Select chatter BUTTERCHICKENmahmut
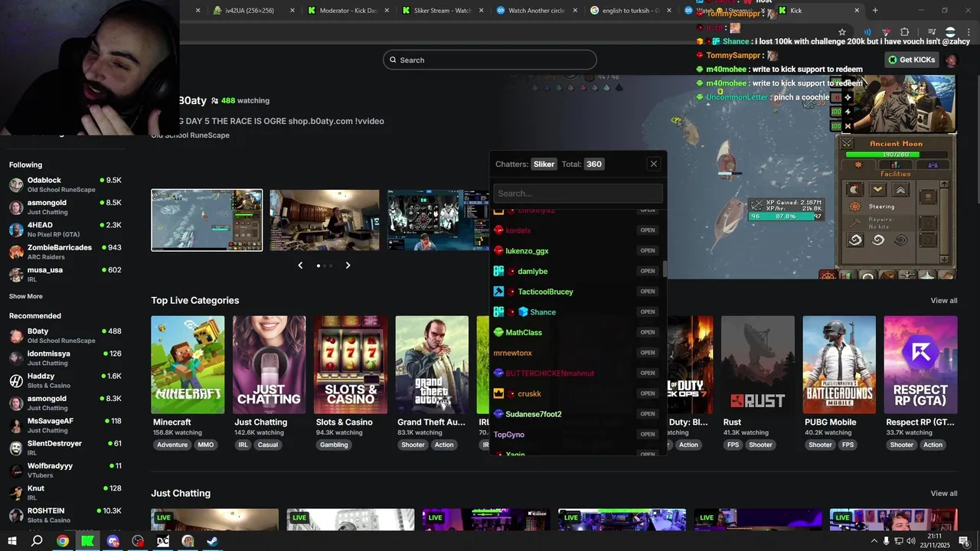Screen dimensions: 980x551 (x=550, y=373)
